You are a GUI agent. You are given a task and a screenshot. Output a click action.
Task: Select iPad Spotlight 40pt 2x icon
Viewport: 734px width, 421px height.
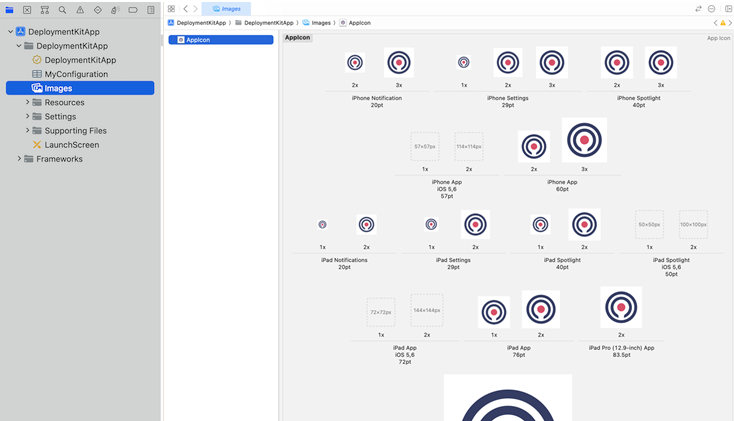pyautogui.click(x=585, y=224)
